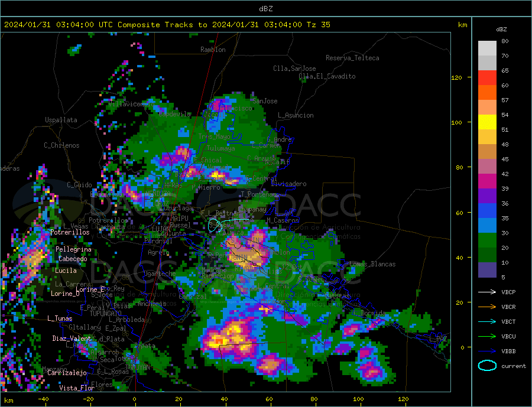Screen dimensions: 532x407
Task: Click the 'Carrizalejo' map label
Action: 67,373
